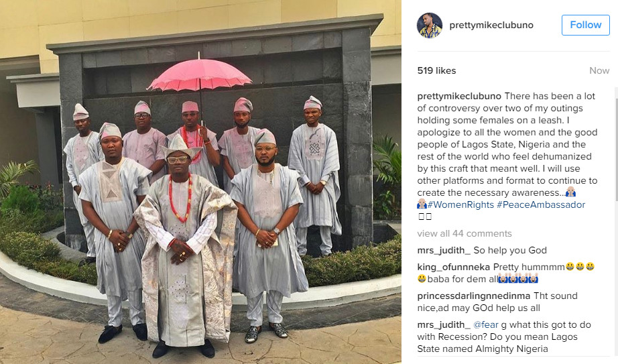Screen dimensions: 618x364
Task: Click the raised hands emojis after baba for dem all
Action: tap(518, 280)
